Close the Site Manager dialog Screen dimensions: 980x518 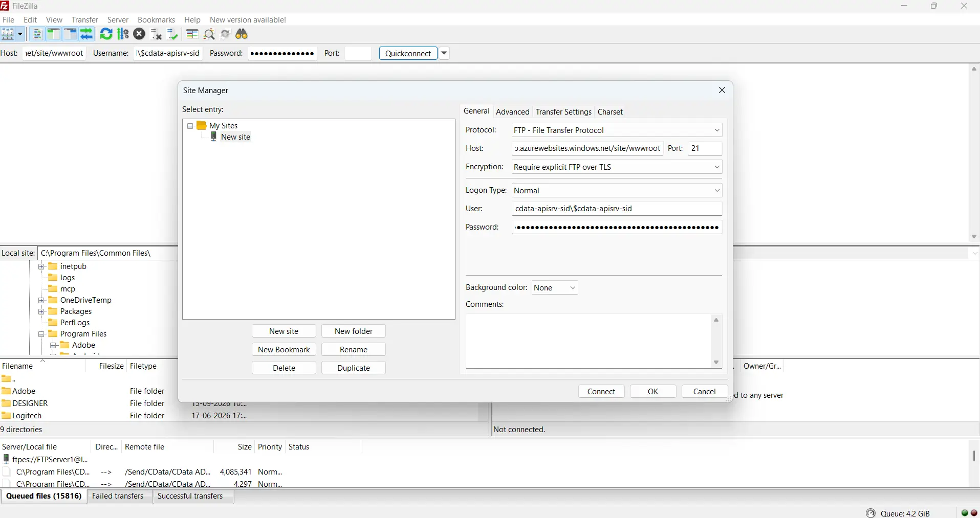click(x=722, y=90)
